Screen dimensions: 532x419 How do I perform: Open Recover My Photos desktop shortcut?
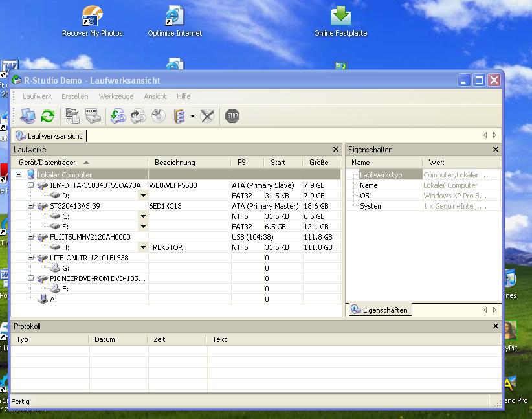point(93,21)
